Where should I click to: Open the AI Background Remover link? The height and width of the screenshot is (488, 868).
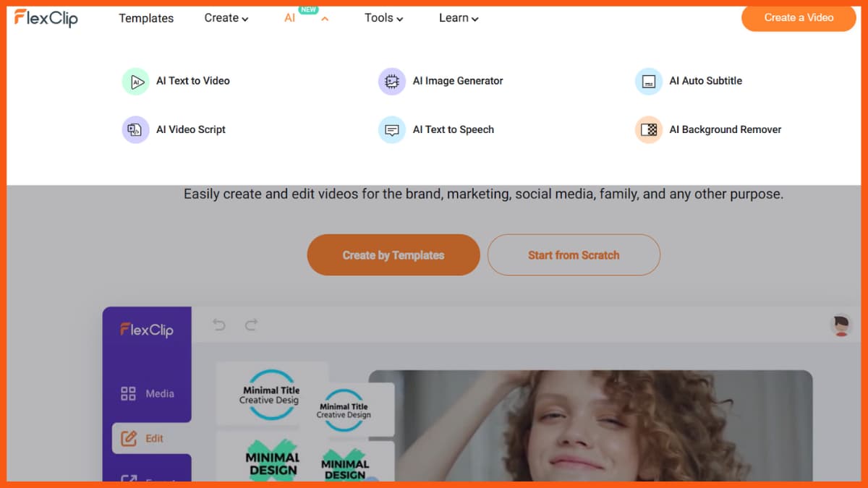coord(726,129)
